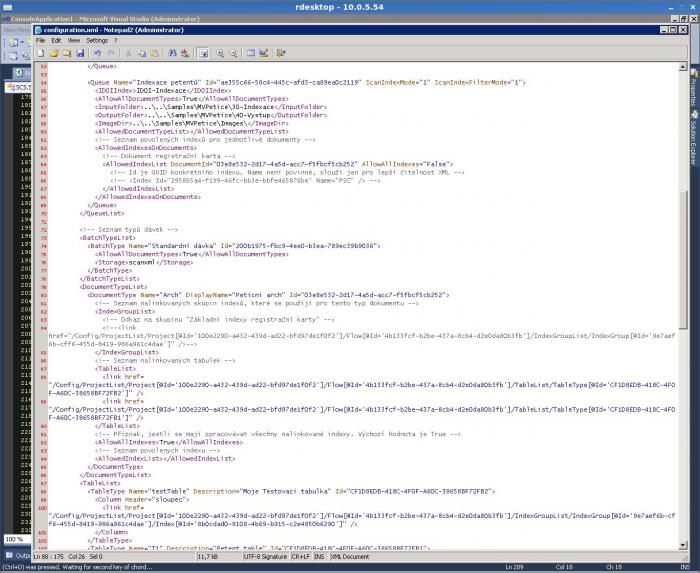Screen dimensions: 700x573
Task: Click the '<IDOIIndex>IDOI-Indexace' line
Action: (x=163, y=91)
